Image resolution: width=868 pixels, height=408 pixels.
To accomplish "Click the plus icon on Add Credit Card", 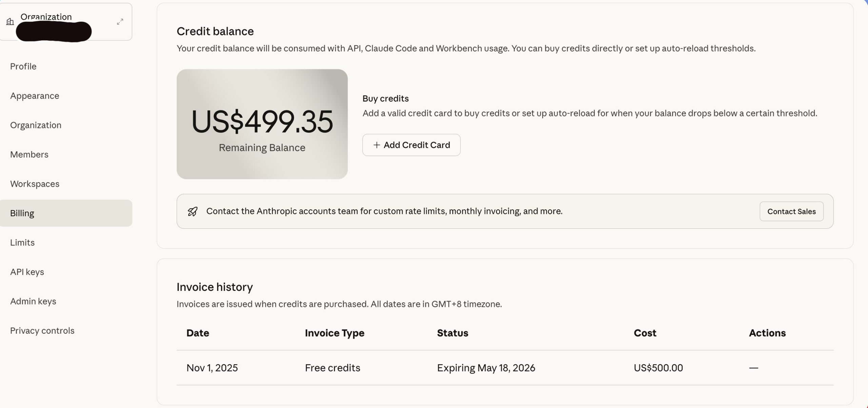I will pos(376,145).
